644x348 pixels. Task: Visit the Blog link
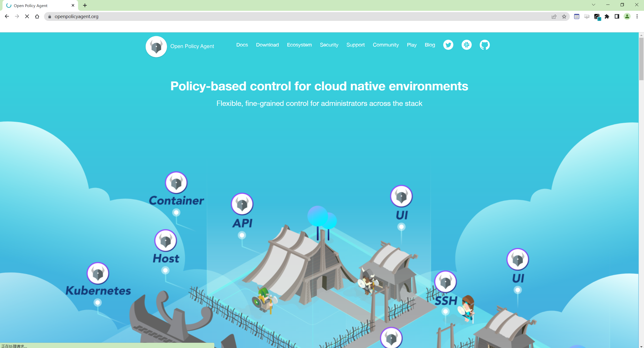tap(430, 45)
